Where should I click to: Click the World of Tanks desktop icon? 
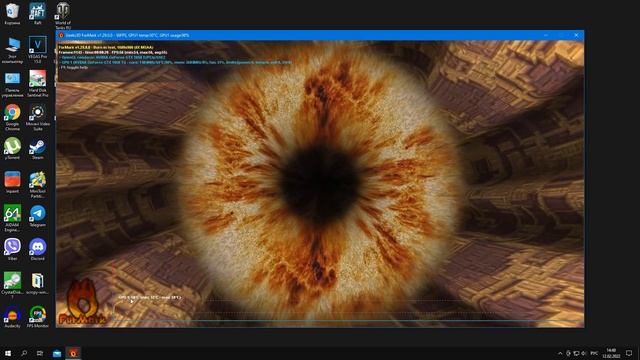coord(62,16)
